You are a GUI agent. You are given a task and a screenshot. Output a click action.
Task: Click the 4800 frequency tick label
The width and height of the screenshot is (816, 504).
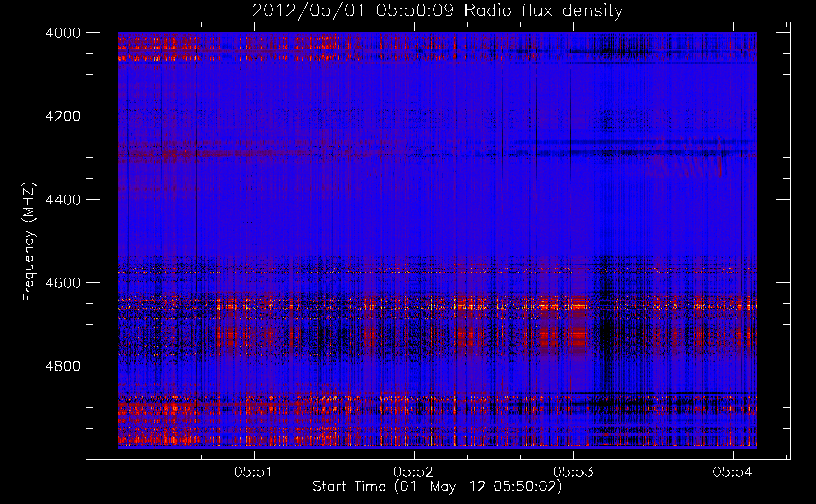point(63,366)
